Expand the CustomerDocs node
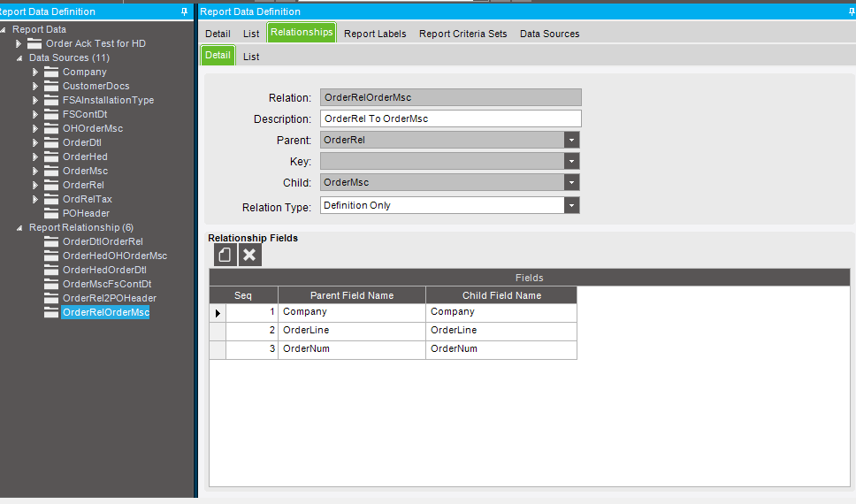 tap(35, 87)
